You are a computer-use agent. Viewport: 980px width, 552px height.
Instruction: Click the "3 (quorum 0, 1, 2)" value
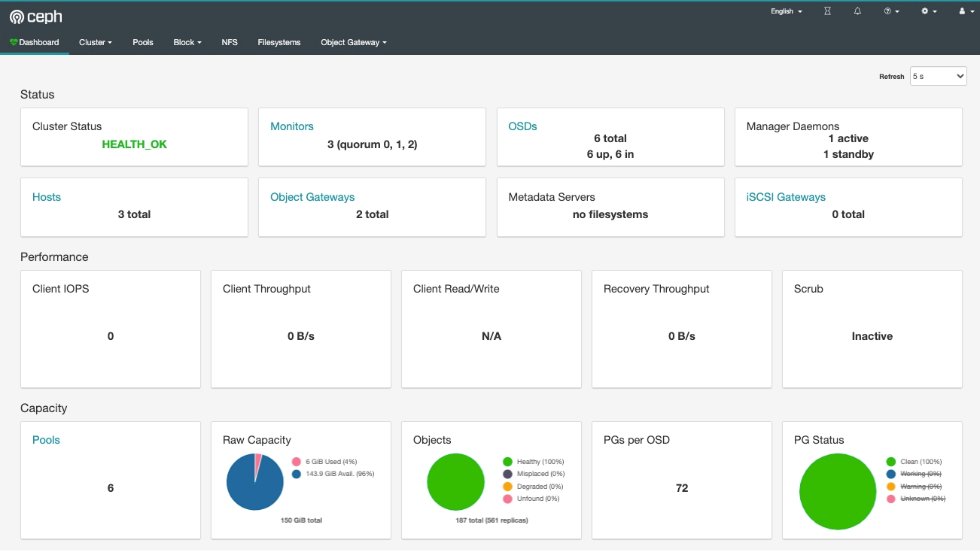coord(372,144)
